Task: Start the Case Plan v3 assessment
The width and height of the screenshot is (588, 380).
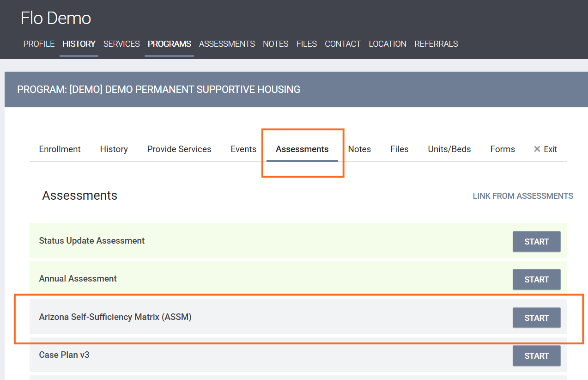Action: tap(537, 356)
